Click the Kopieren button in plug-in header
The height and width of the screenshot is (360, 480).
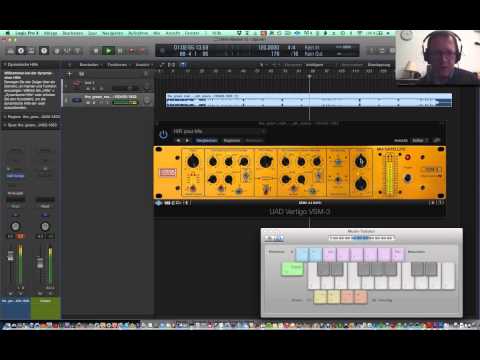click(232, 140)
